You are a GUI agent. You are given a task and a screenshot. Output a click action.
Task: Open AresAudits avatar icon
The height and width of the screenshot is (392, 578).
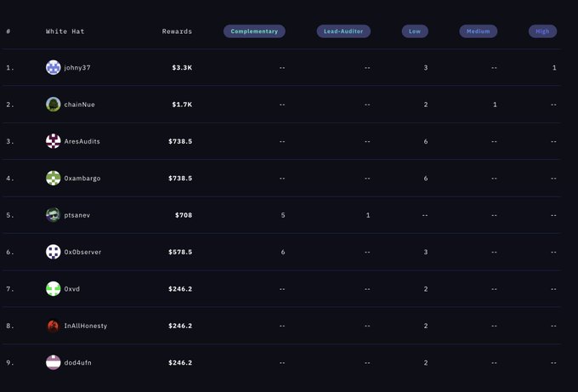coord(53,141)
